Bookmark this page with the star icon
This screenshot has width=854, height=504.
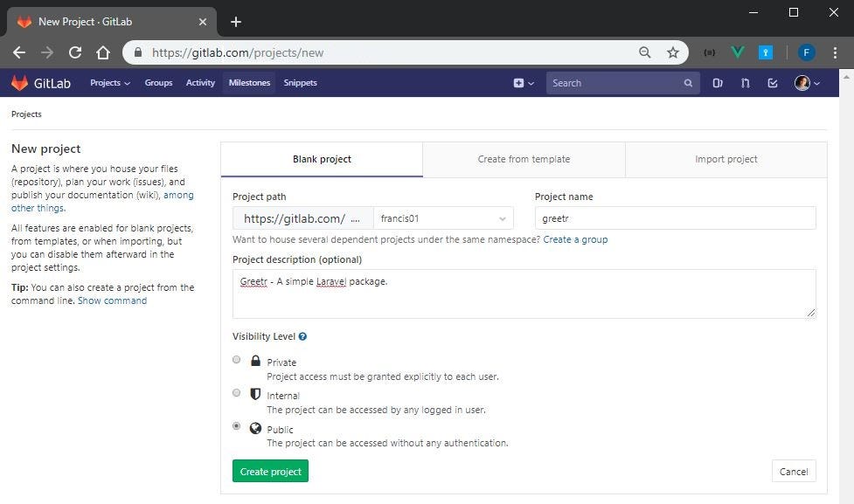[673, 52]
